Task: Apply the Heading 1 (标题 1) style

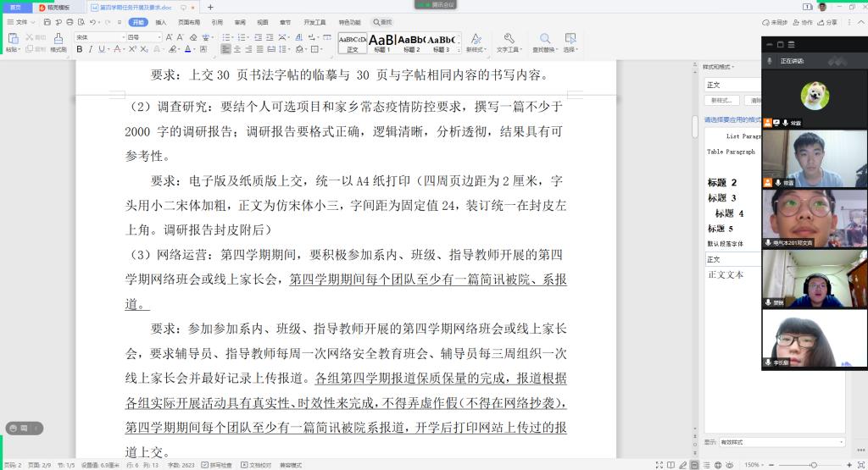Action: tap(382, 41)
